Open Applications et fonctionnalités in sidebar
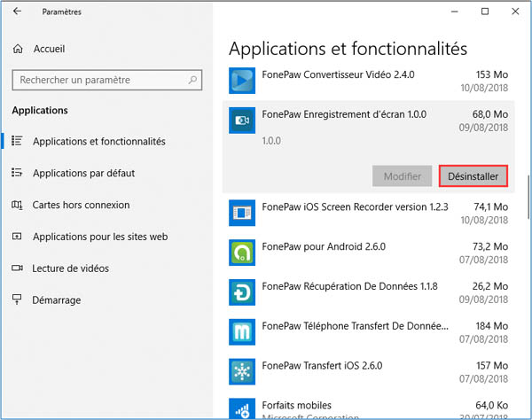Viewport: 532px width, 420px height. [99, 142]
